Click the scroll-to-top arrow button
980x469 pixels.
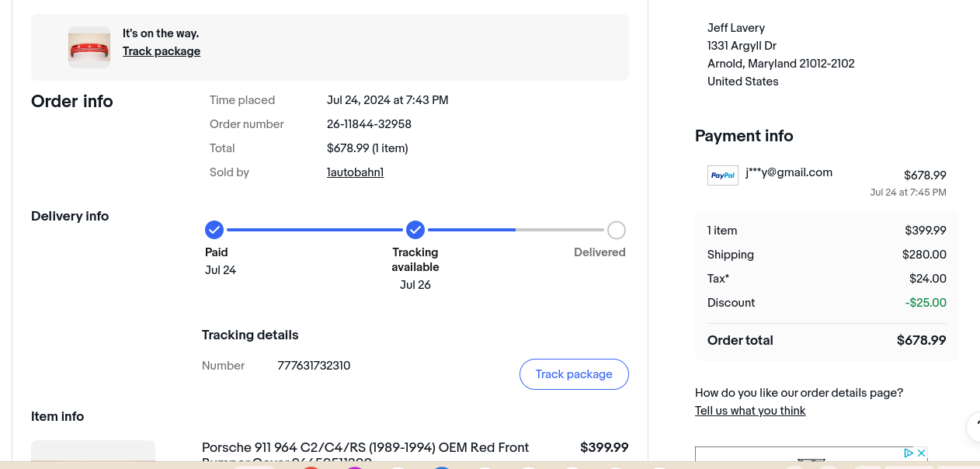(974, 426)
